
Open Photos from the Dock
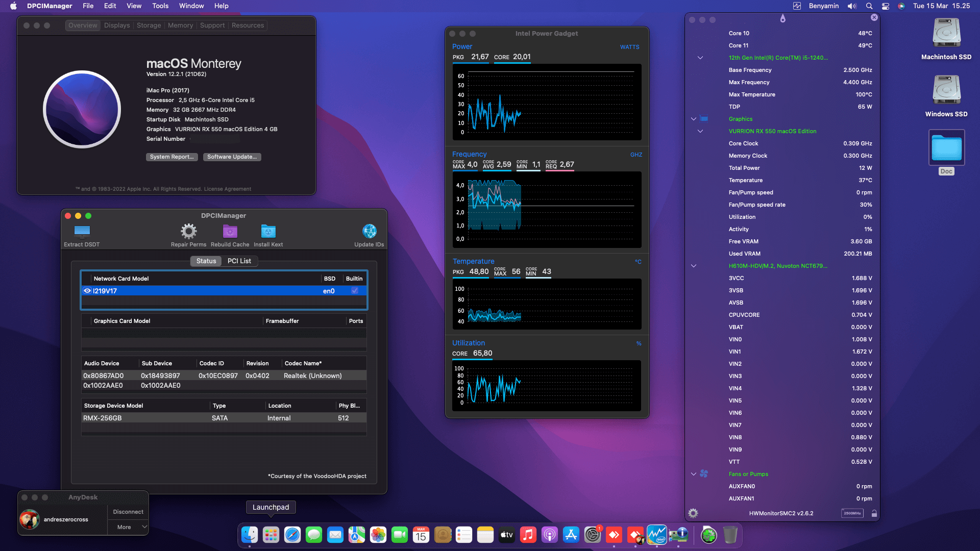[x=378, y=535]
